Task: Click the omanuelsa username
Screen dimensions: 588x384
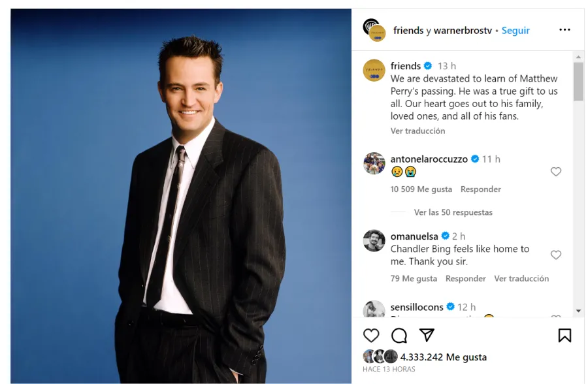Action: [x=414, y=236]
